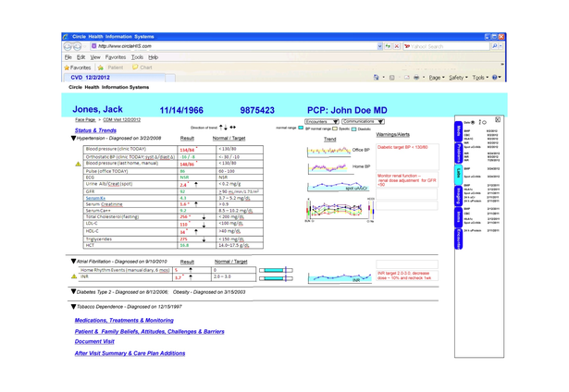The height and width of the screenshot is (392, 569).
Task: Click the address bar URL field
Action: point(237,46)
